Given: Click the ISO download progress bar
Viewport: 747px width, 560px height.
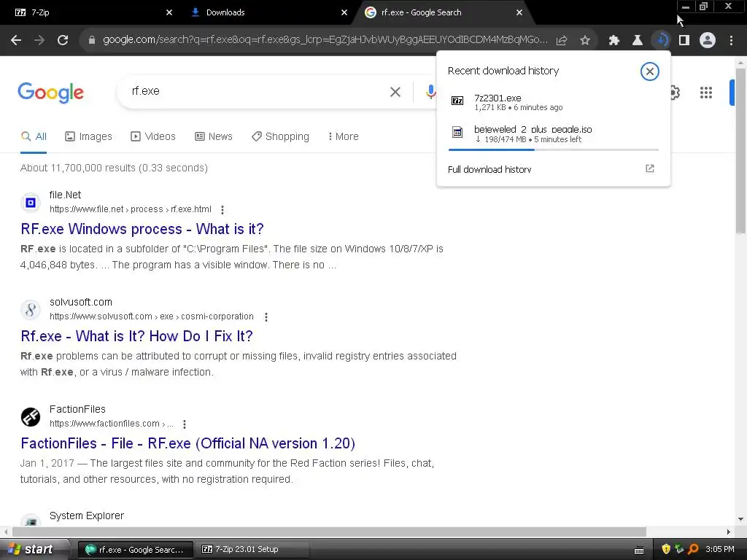Looking at the screenshot, I should 554,149.
